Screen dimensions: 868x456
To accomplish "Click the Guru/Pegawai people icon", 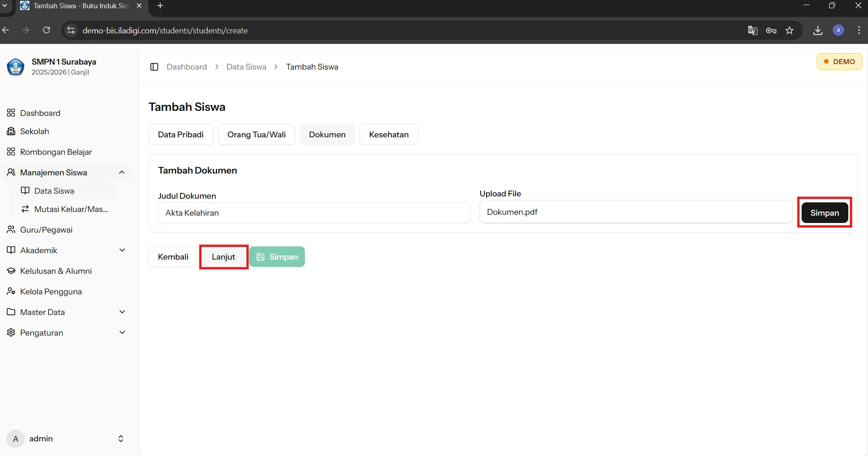I will [11, 229].
